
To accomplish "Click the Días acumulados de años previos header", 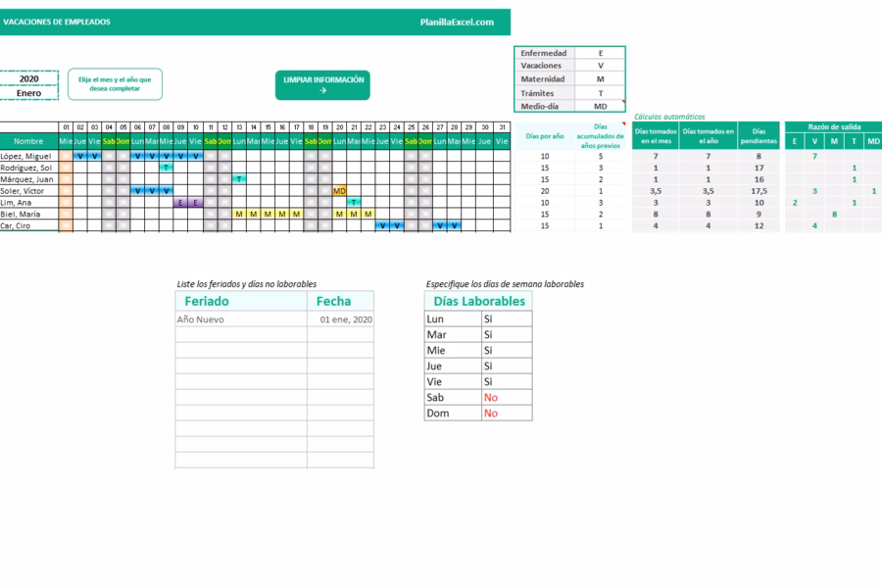I will (600, 136).
